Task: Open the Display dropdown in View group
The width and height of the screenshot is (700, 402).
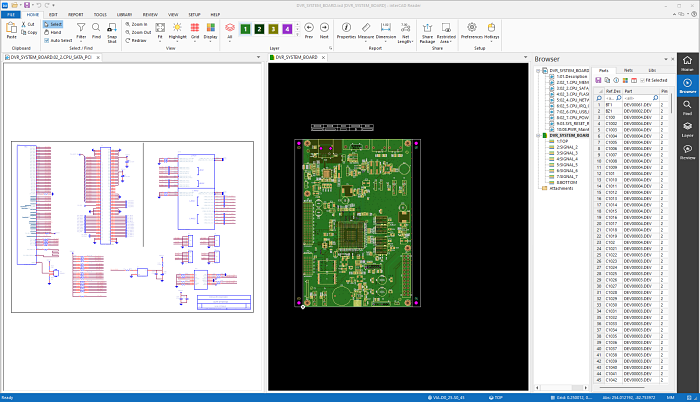Action: pyautogui.click(x=211, y=32)
